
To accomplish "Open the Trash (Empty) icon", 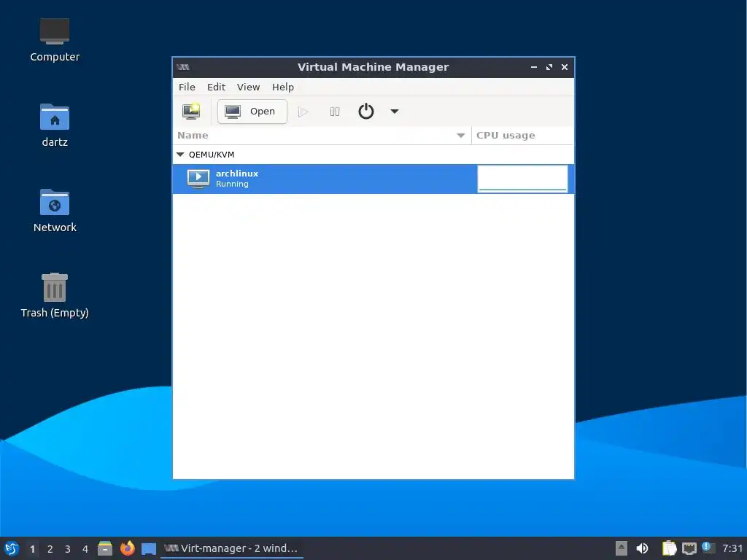I will click(54, 295).
